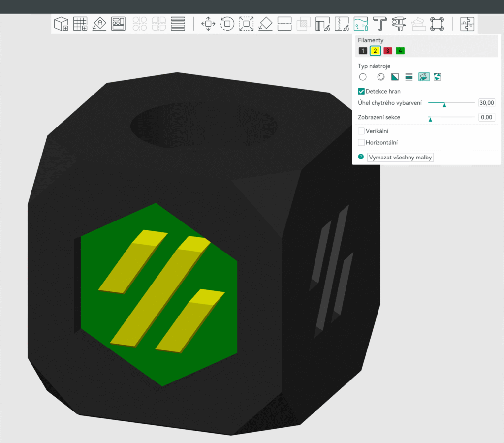Enable the Horizontální checkbox
This screenshot has width=504, height=443.
[x=361, y=142]
